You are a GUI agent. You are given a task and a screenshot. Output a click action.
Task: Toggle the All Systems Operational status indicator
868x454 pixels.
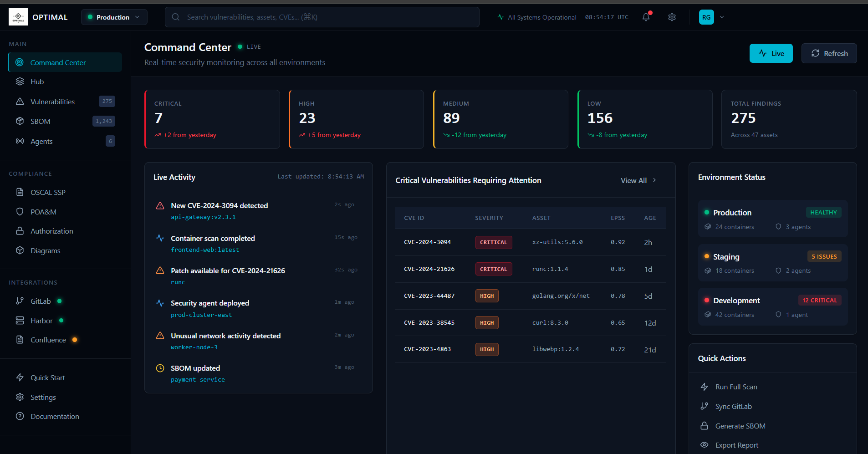click(x=500, y=17)
